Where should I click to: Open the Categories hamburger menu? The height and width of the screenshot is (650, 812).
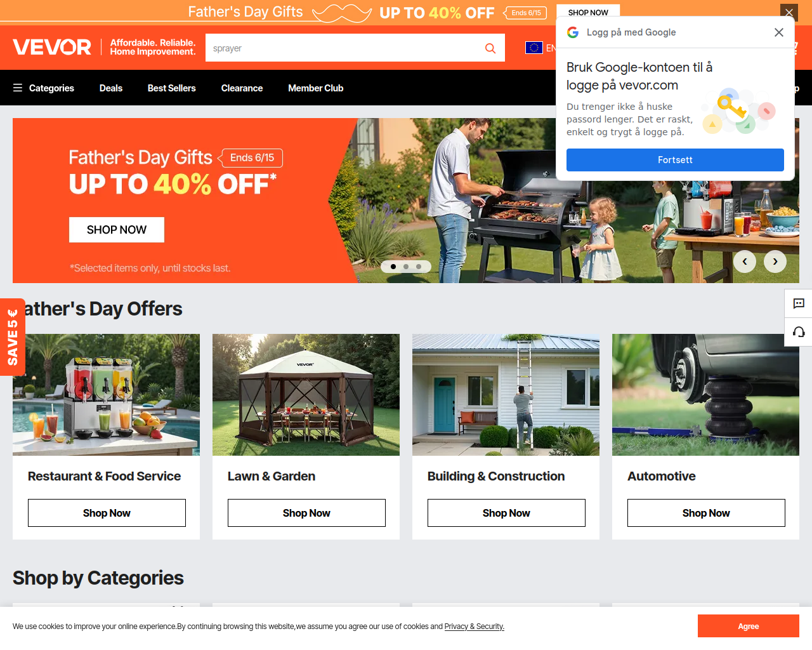pos(44,88)
